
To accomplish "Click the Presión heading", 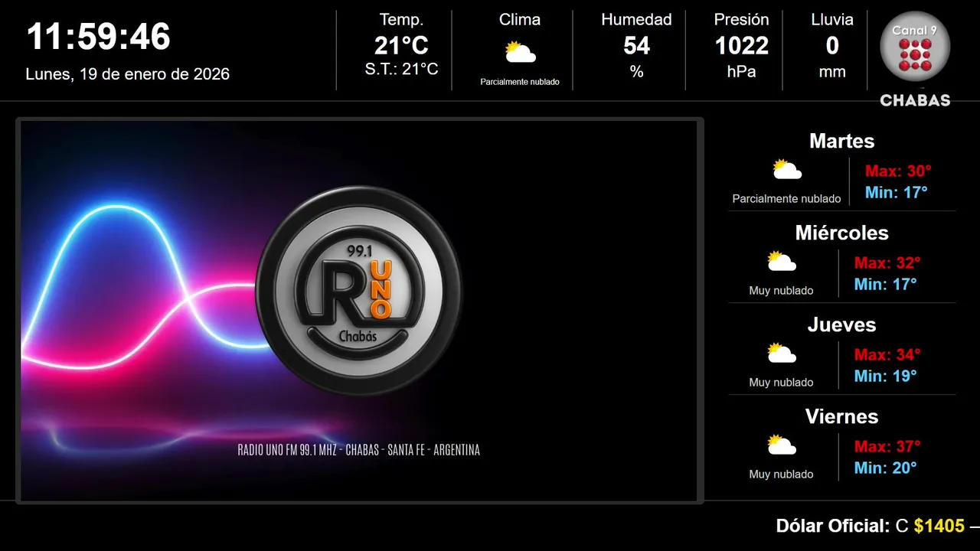I will coord(741,20).
